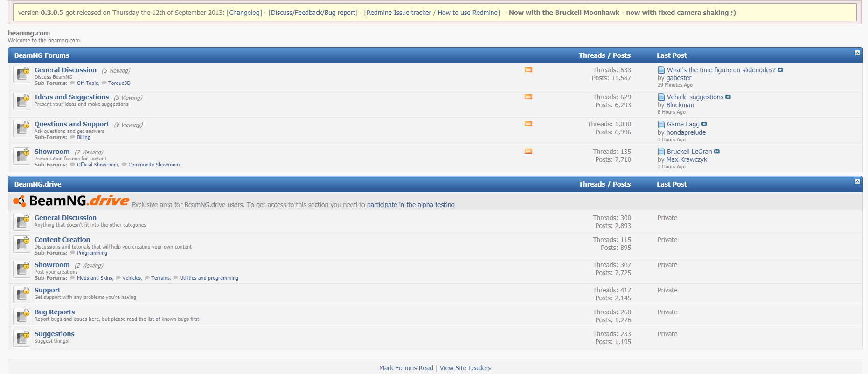Image resolution: width=868 pixels, height=374 pixels.
Task: Open the Game Lagg thread
Action: tap(683, 124)
